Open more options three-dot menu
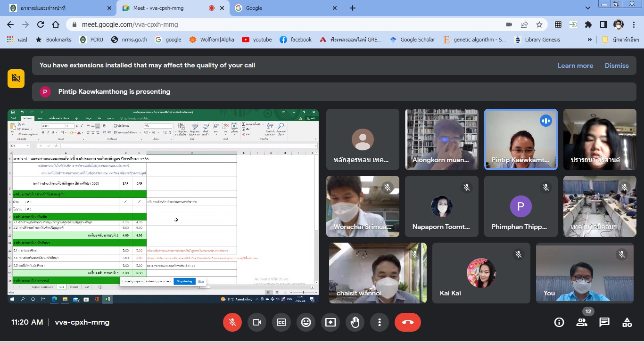 coord(380,322)
